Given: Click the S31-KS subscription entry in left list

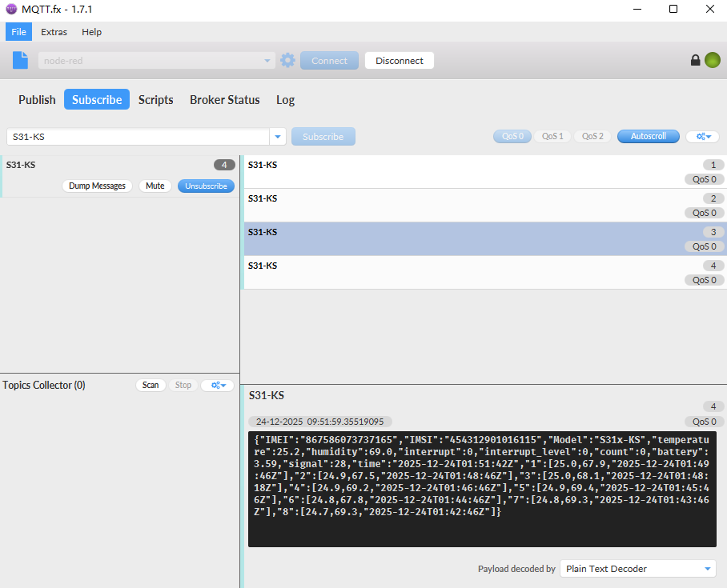Looking at the screenshot, I should pyautogui.click(x=121, y=176).
